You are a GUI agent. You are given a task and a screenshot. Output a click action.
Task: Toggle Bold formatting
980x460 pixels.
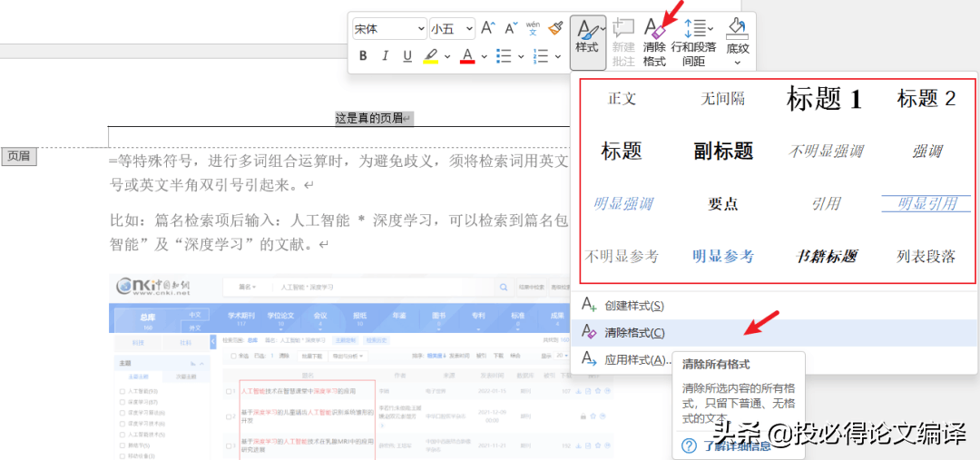pos(363,56)
